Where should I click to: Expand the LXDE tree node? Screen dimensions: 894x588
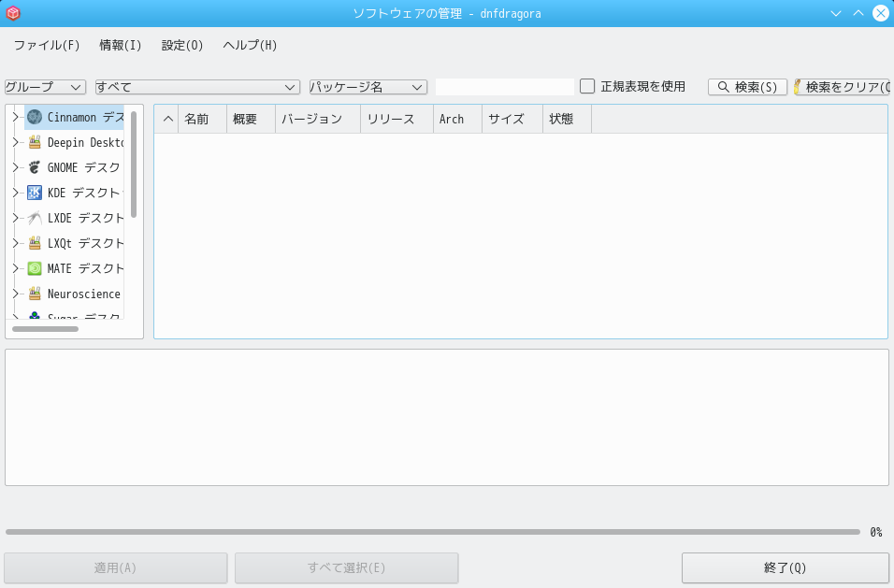(x=16, y=218)
